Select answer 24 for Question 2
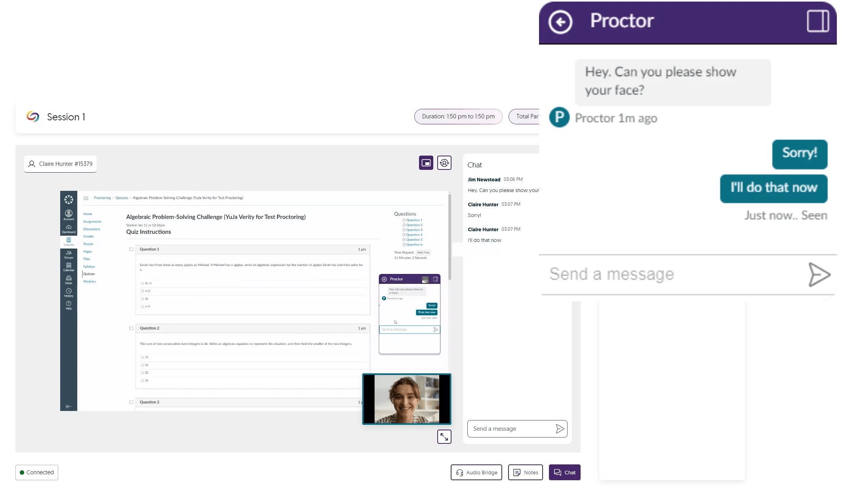 (142, 365)
